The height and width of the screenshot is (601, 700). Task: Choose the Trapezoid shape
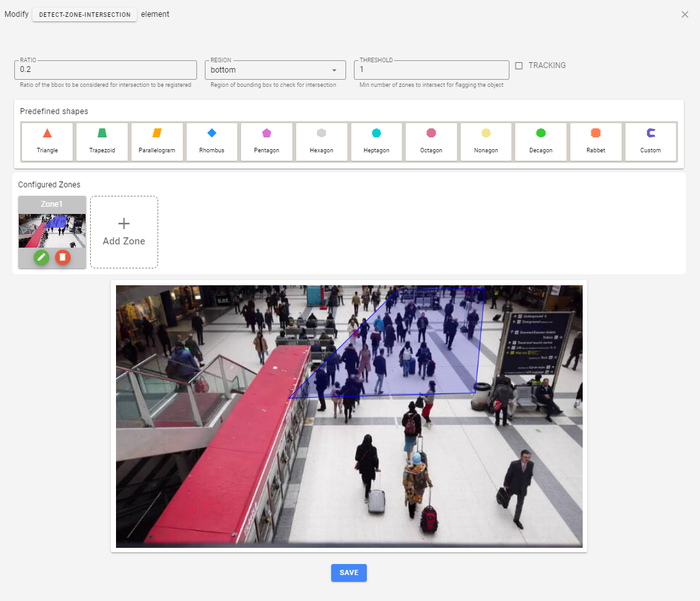click(x=102, y=141)
